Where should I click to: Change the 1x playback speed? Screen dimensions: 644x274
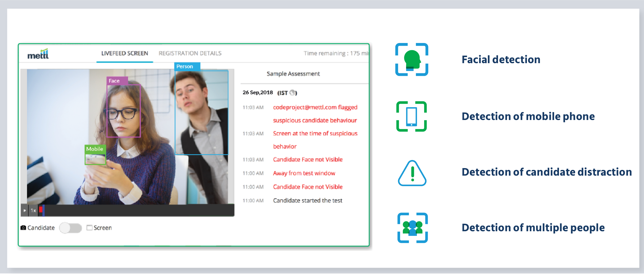tap(33, 211)
